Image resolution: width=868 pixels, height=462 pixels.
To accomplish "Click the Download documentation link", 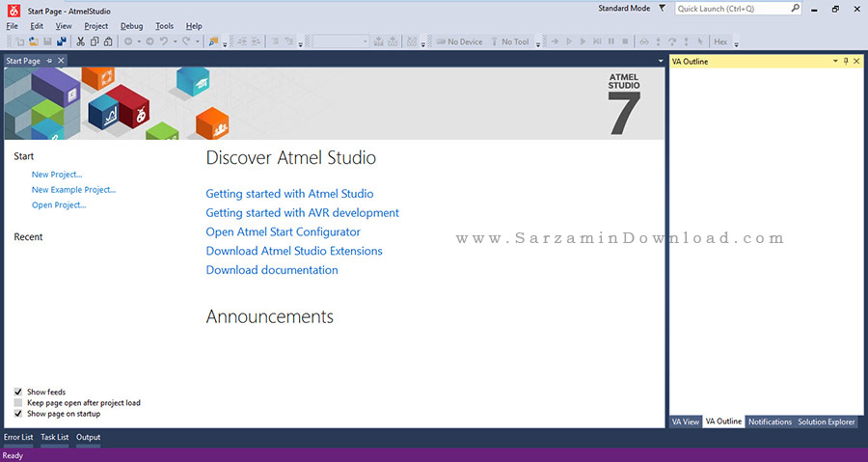I will pyautogui.click(x=272, y=270).
